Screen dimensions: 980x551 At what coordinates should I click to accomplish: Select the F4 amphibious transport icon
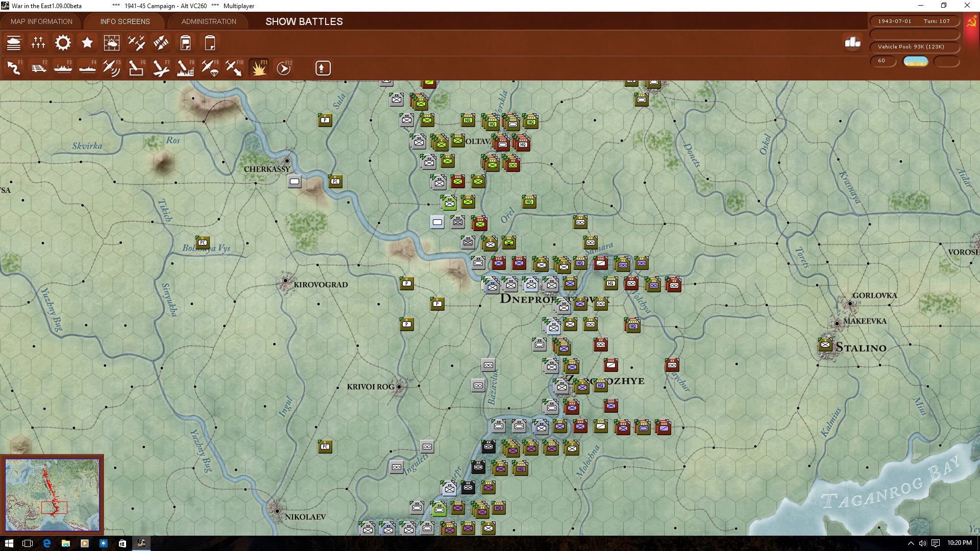[x=87, y=68]
